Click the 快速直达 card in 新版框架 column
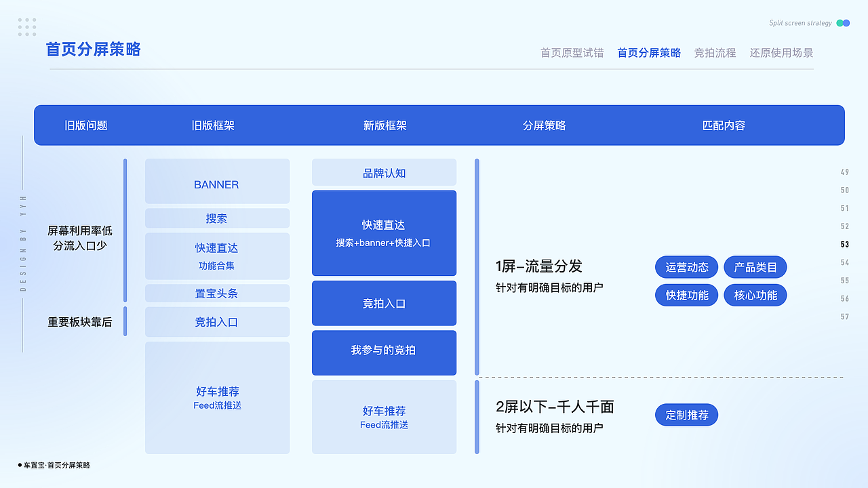The image size is (868, 488). click(384, 233)
